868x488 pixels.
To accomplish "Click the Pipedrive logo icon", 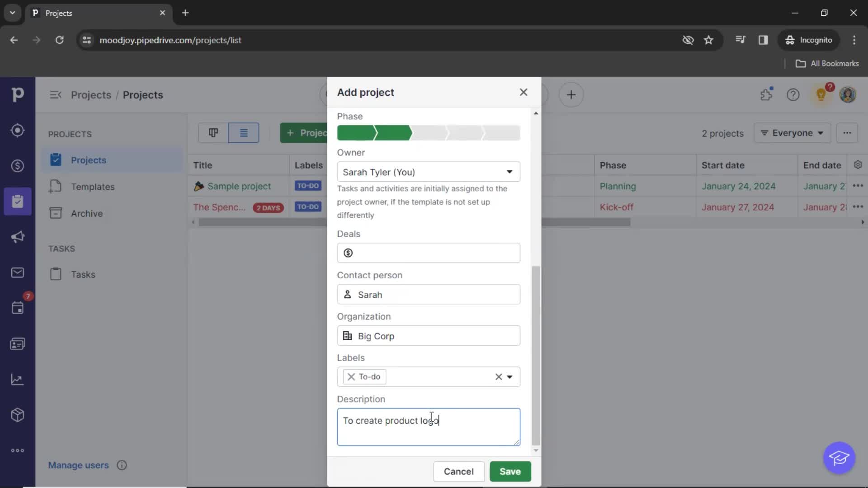I will click(17, 94).
